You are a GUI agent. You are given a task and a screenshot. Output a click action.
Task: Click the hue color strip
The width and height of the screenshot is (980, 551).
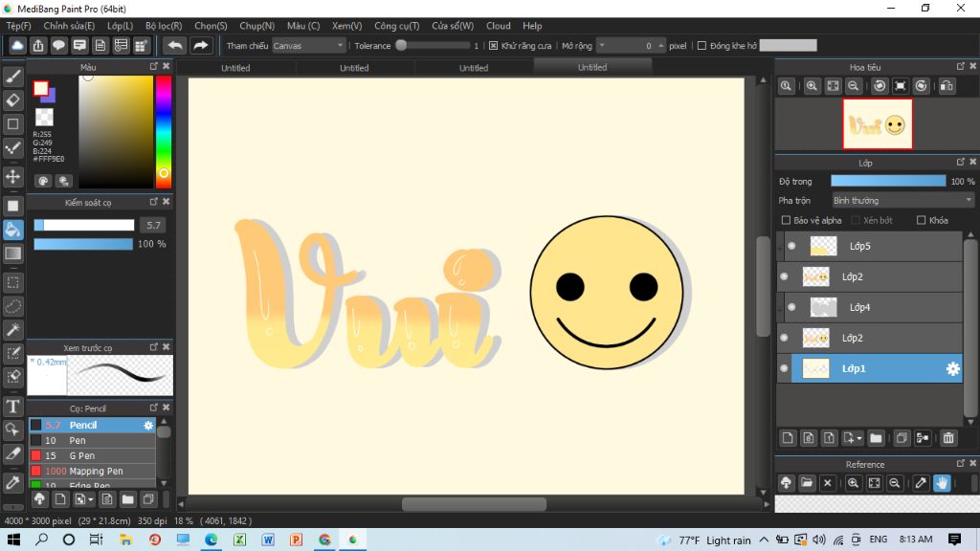(x=164, y=131)
